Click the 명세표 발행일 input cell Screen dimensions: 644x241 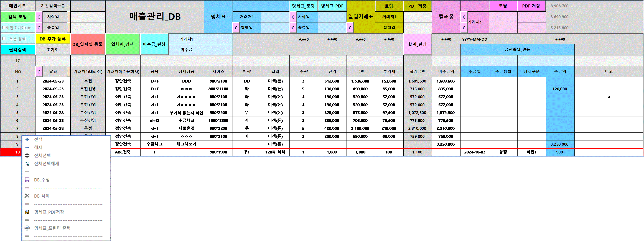[275, 28]
